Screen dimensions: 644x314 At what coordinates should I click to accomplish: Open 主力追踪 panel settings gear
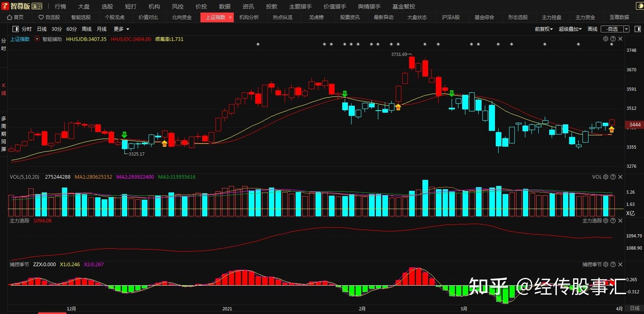(x=606, y=221)
